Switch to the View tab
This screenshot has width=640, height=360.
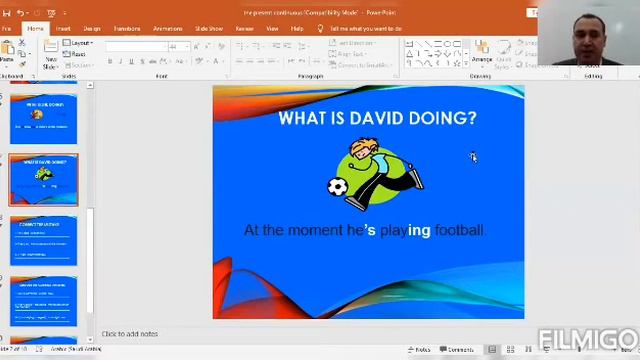click(272, 29)
